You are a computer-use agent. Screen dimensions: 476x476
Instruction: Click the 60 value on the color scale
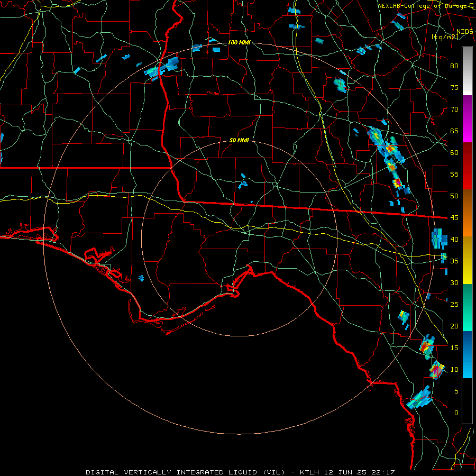point(454,153)
